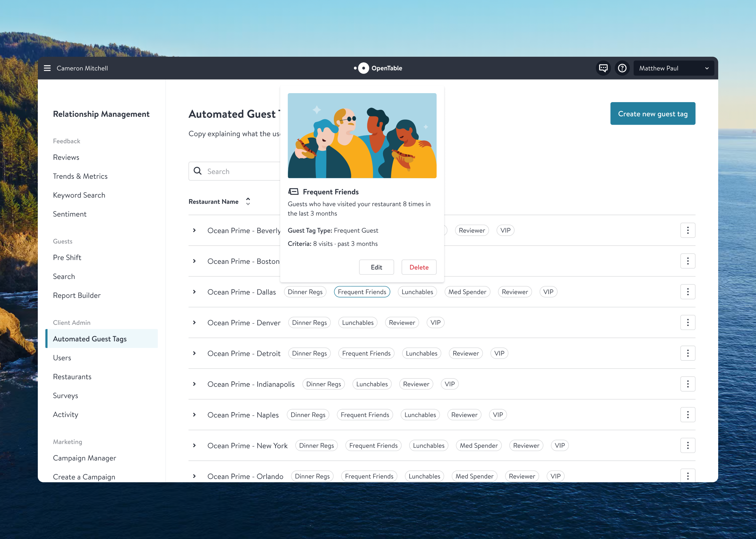Expand the Ocean Prime Naples row
The height and width of the screenshot is (539, 756).
tap(195, 415)
